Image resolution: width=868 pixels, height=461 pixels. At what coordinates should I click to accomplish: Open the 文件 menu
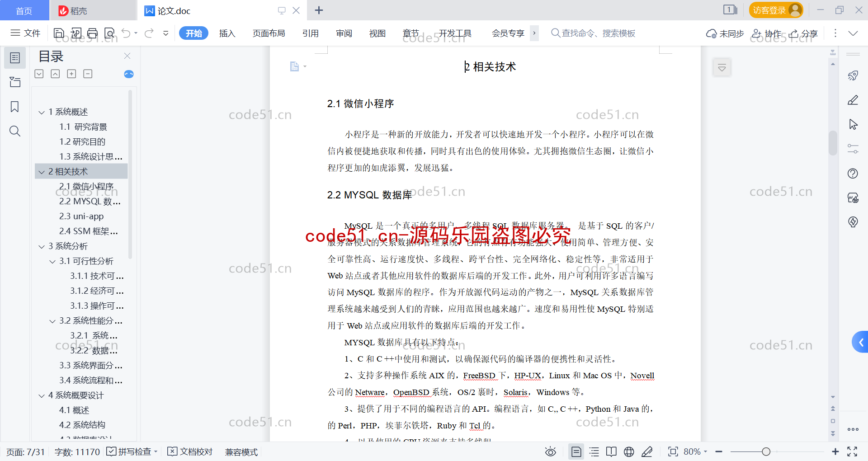click(26, 33)
